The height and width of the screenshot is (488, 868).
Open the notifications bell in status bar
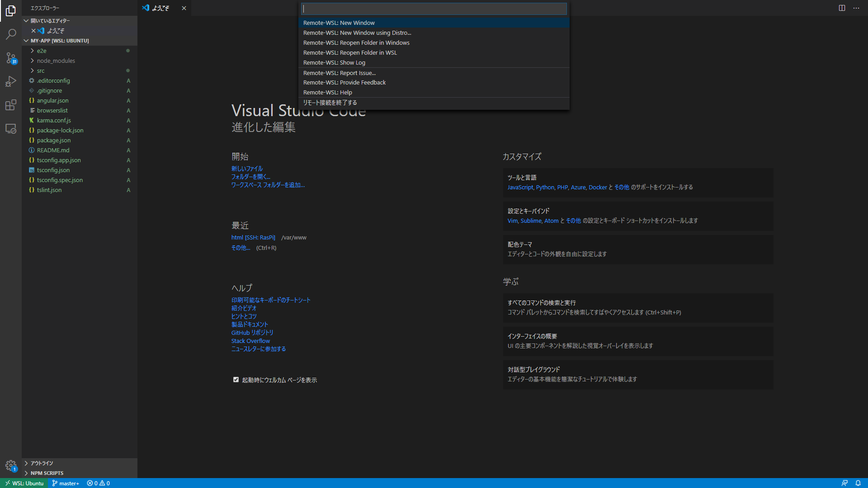point(858,483)
